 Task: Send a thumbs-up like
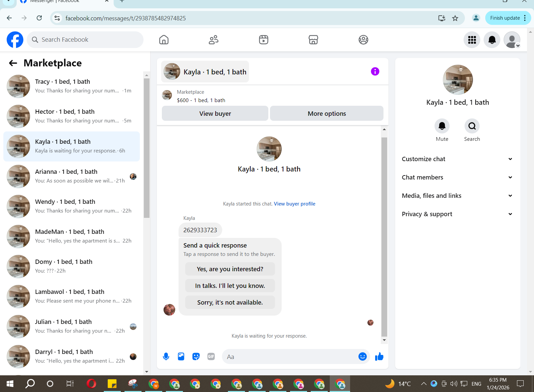click(379, 357)
